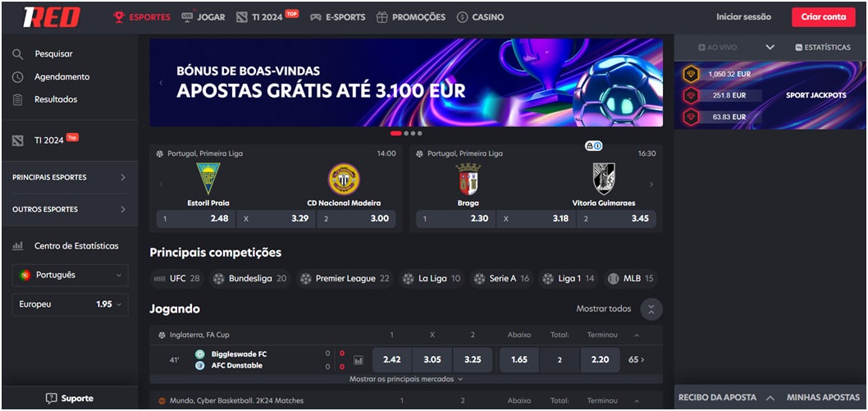Open the Português language dropdown

[70, 275]
